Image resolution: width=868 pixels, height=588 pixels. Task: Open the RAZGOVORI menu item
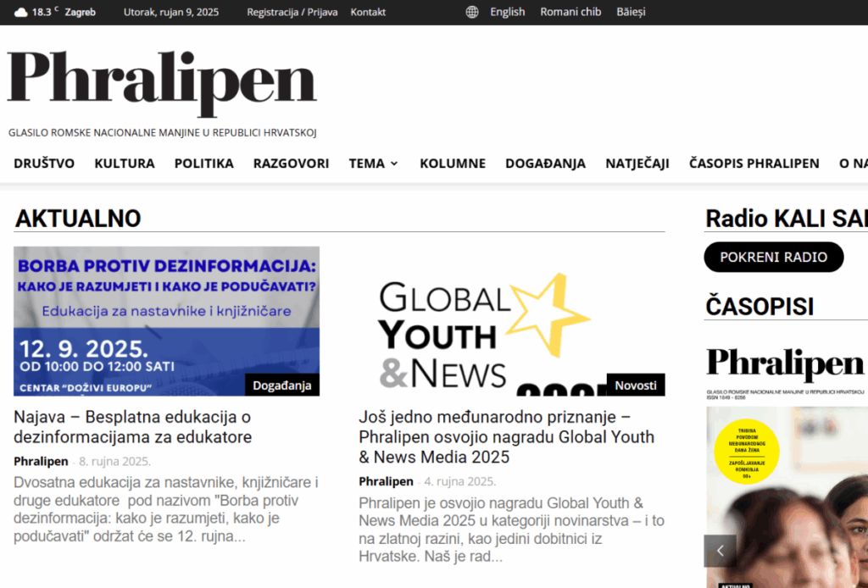pos(292,164)
